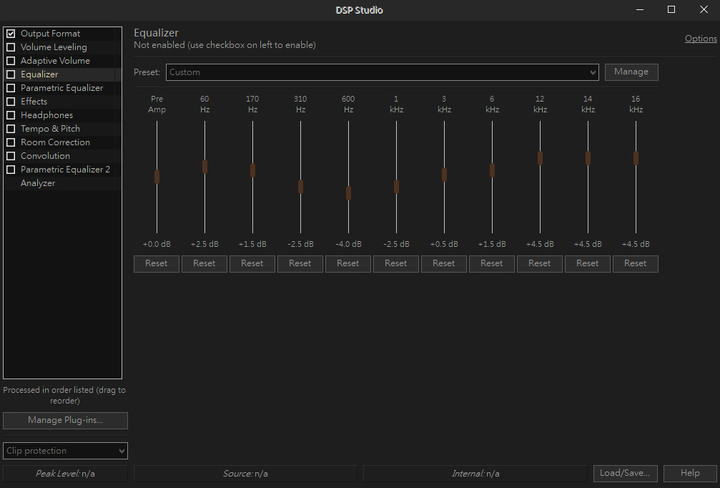
Task: Minimize the DSP Studio window
Action: tap(640, 10)
